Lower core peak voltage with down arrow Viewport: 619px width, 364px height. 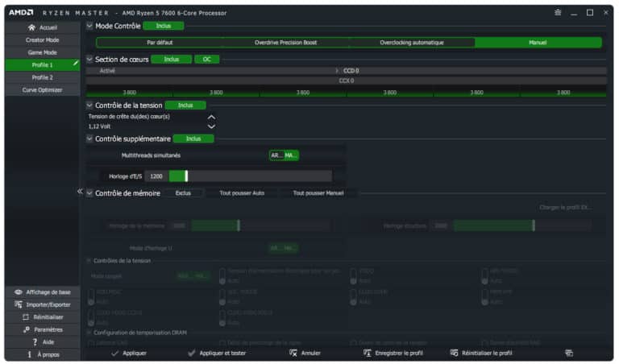click(x=212, y=126)
